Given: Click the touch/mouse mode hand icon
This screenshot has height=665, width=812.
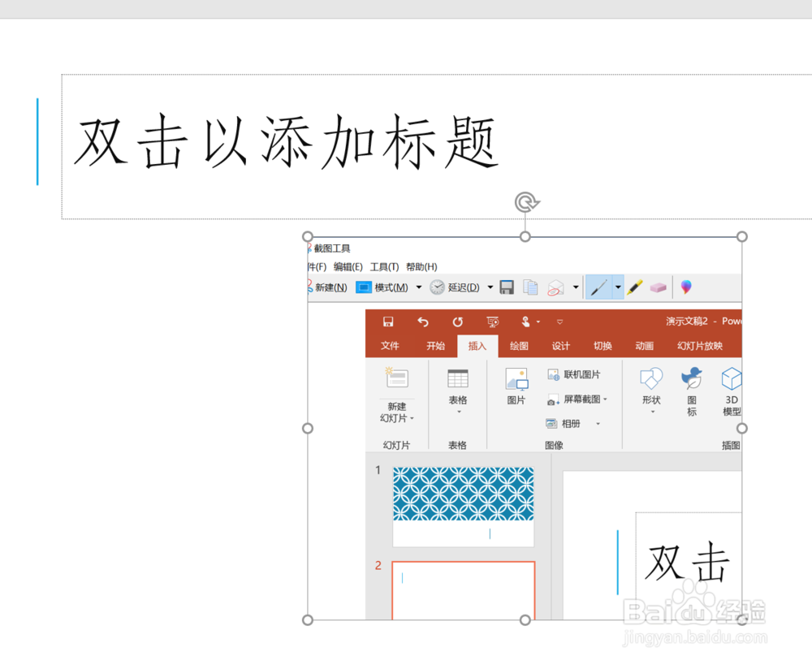Looking at the screenshot, I should click(525, 322).
